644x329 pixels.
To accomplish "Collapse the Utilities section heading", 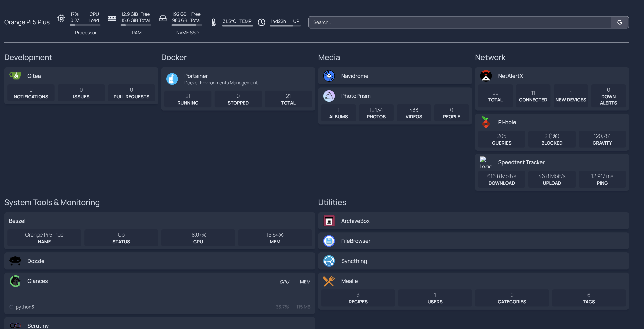I will point(332,202).
